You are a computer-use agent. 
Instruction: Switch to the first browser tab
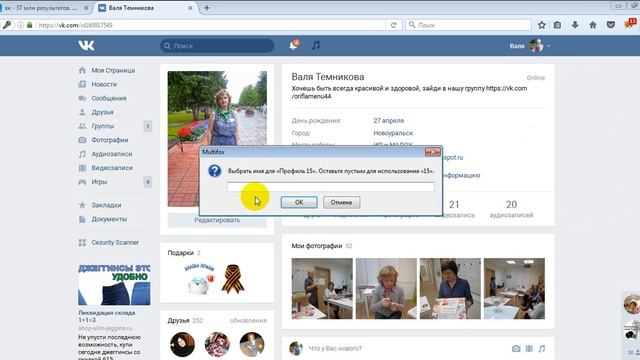44,8
